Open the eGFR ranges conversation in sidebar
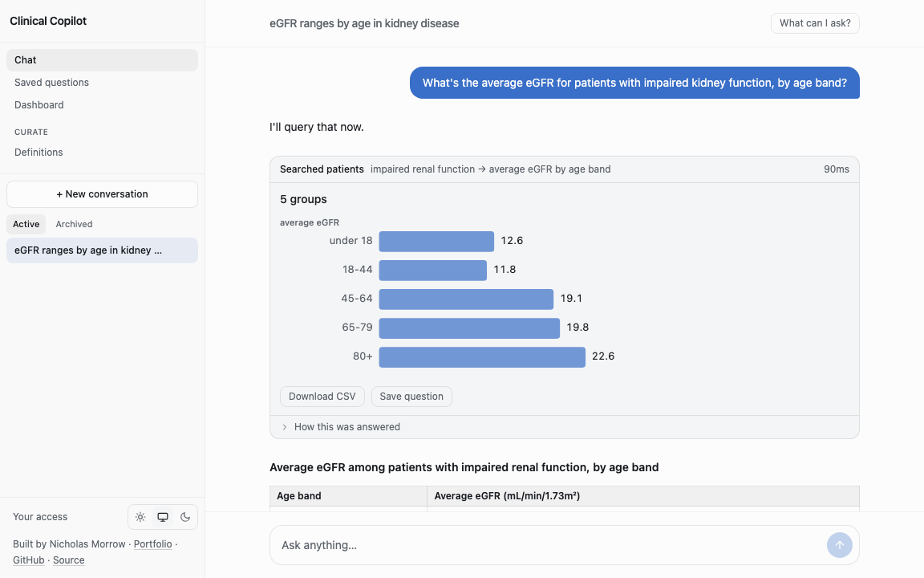This screenshot has width=924, height=578. coord(102,250)
